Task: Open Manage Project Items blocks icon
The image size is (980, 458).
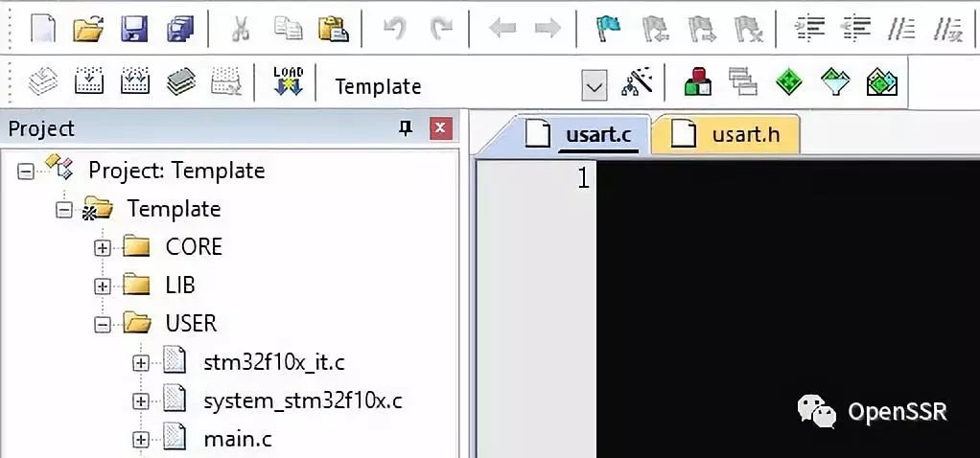Action: click(697, 81)
